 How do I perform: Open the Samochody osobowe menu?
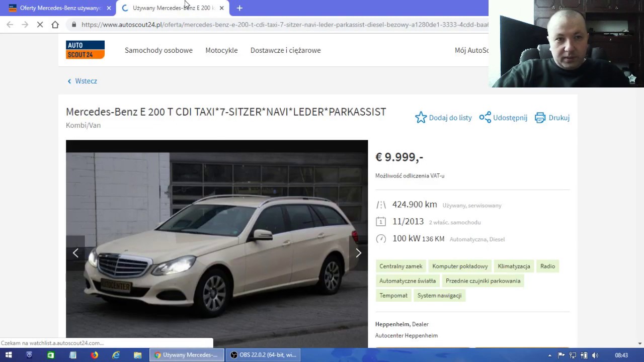pos(158,50)
